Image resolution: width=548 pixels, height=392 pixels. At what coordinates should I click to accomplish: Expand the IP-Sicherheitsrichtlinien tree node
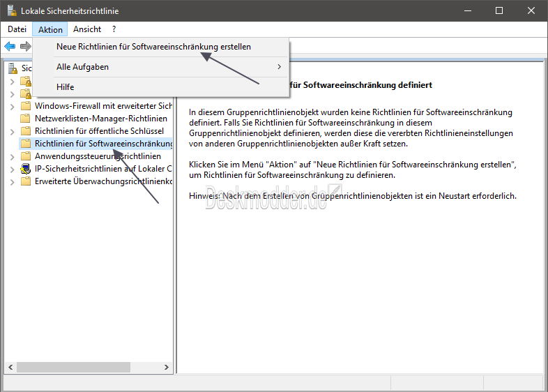[x=13, y=169]
